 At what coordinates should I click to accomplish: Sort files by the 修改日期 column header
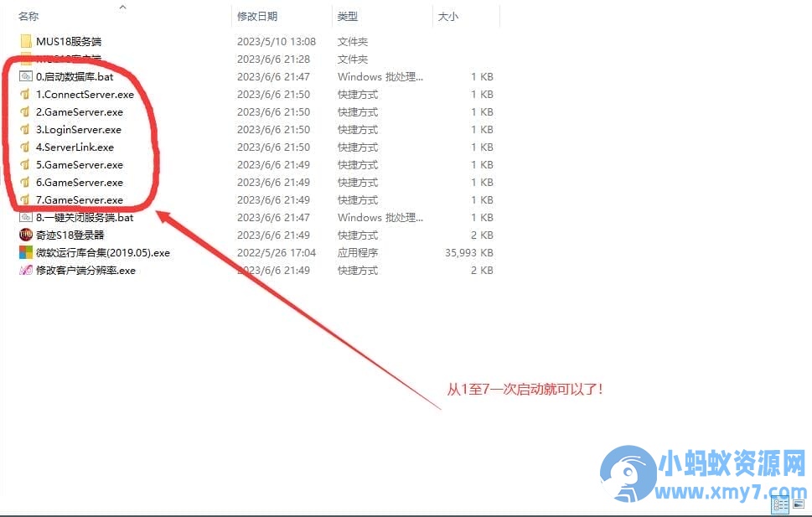coord(257,17)
